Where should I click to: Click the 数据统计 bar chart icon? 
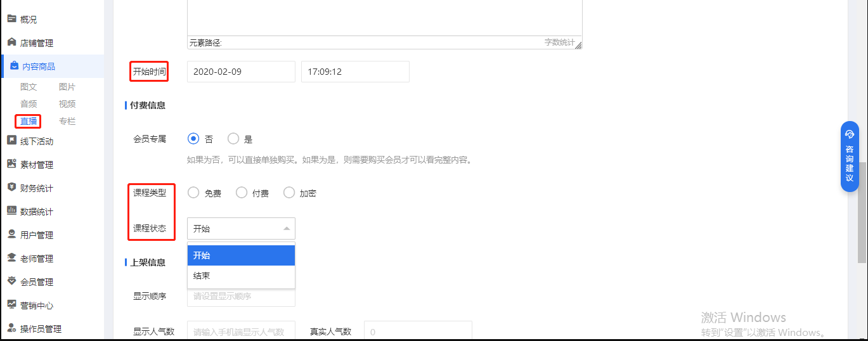coord(11,210)
